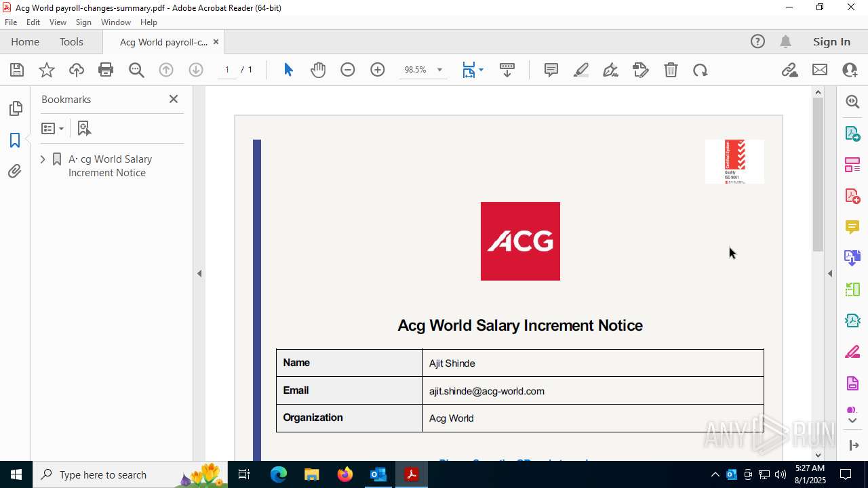Open Export PDF tool in the right pane
The image size is (868, 488).
(852, 133)
